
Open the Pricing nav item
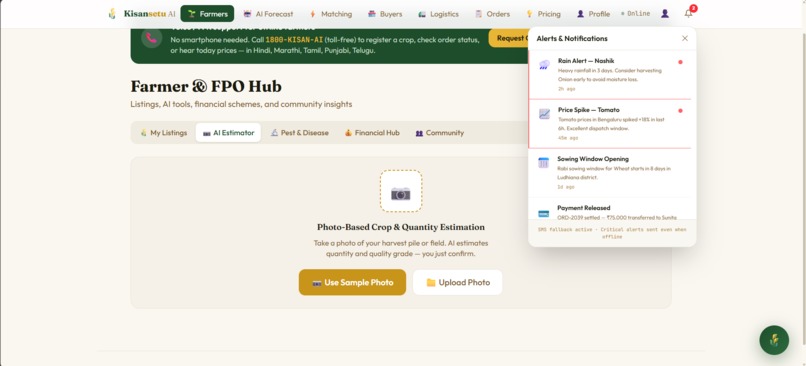[x=543, y=14]
